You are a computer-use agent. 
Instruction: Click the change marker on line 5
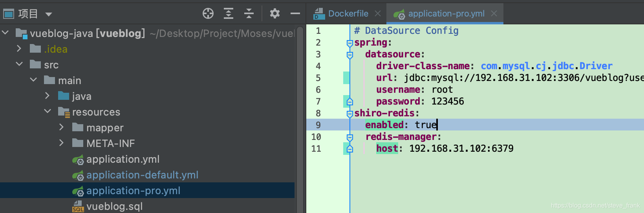[x=346, y=78]
